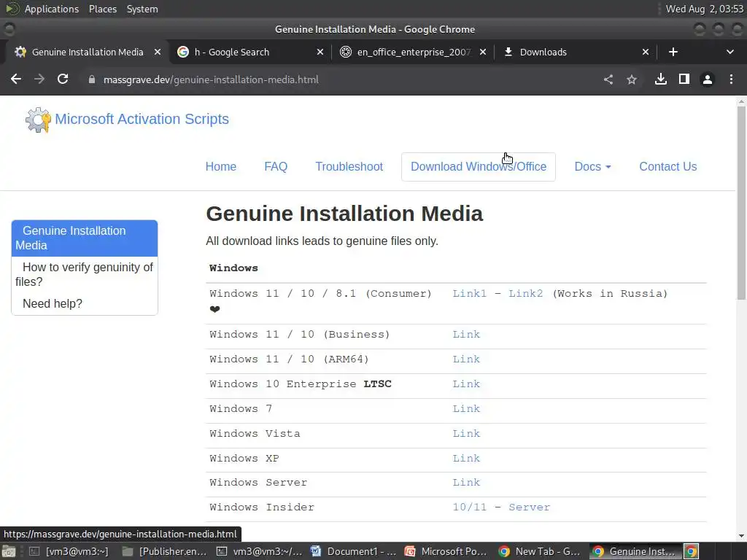
Task: Open Microsoft Activation Scripts title link
Action: pyautogui.click(x=142, y=119)
